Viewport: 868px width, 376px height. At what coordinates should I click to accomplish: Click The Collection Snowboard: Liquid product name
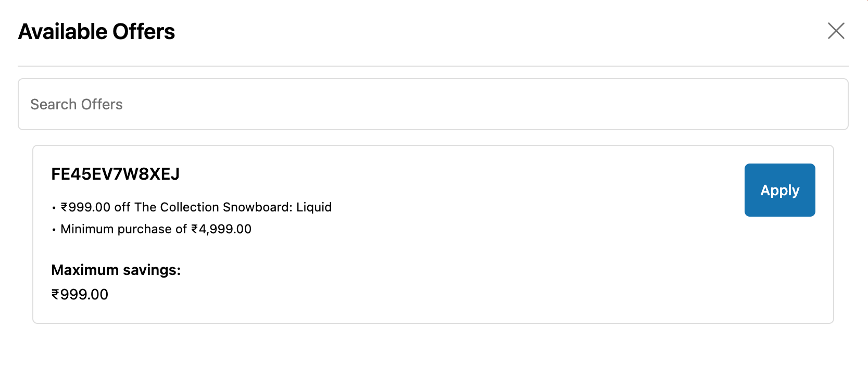(233, 207)
